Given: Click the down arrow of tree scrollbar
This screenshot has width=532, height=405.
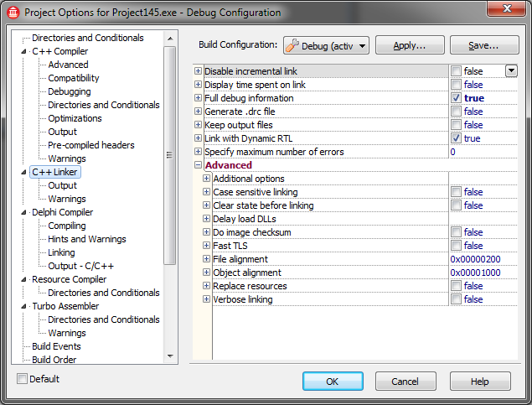Looking at the screenshot, I should [x=170, y=356].
